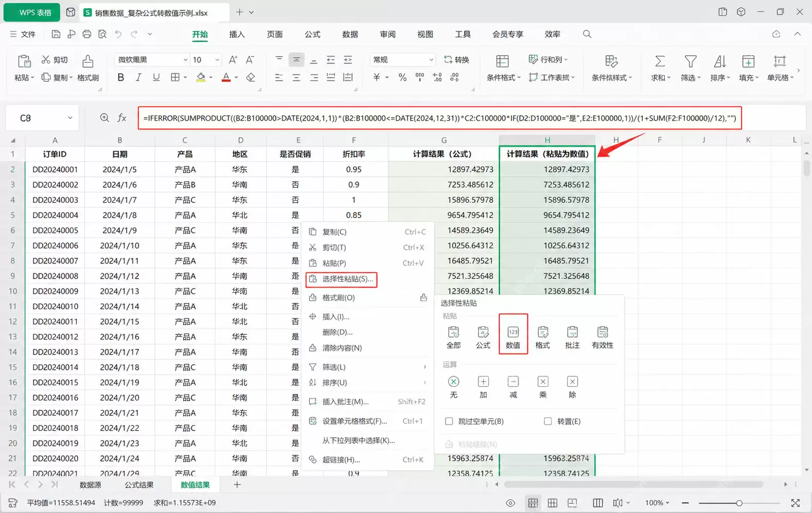
Task: Click the zoom magnifier beside fx
Action: pyautogui.click(x=104, y=118)
